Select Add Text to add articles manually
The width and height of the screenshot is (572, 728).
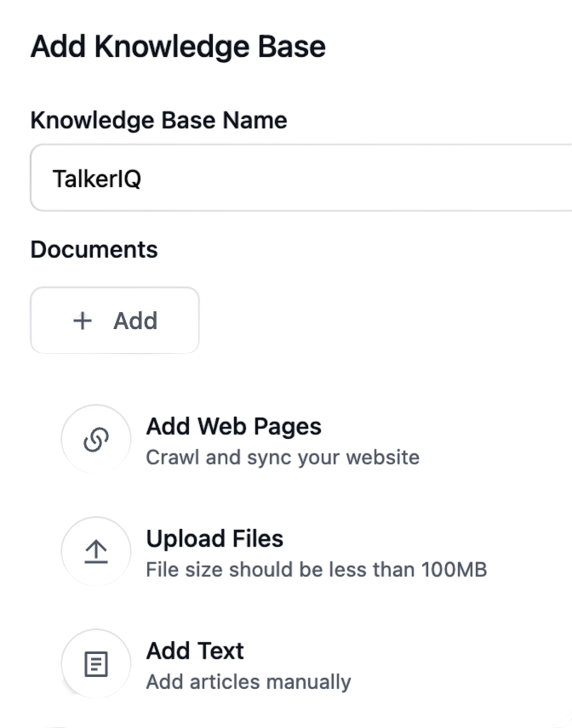click(193, 651)
